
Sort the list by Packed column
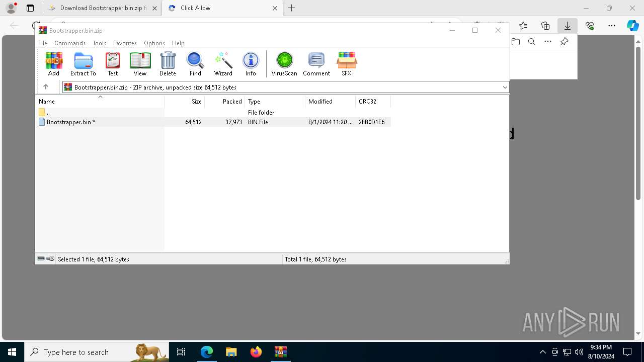point(225,101)
